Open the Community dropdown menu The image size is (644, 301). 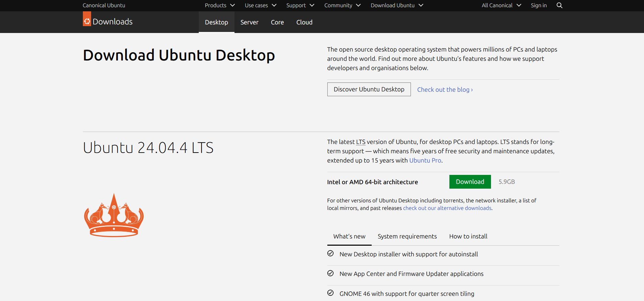click(x=342, y=5)
